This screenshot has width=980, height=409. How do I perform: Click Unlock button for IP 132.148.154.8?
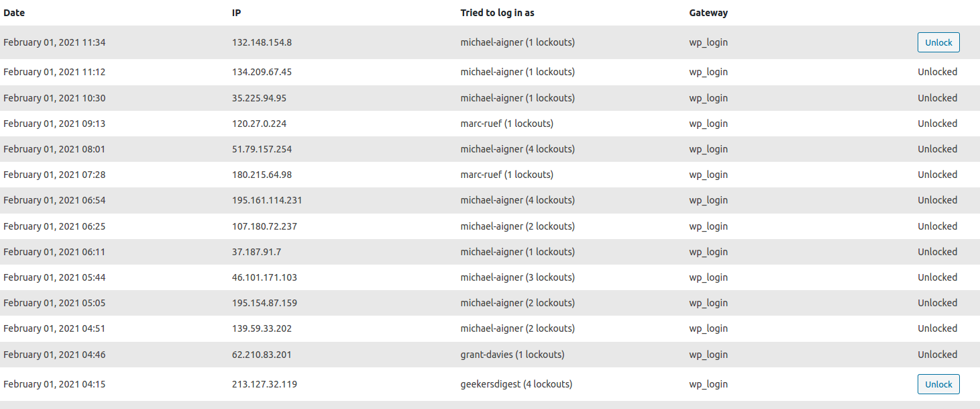pyautogui.click(x=938, y=42)
